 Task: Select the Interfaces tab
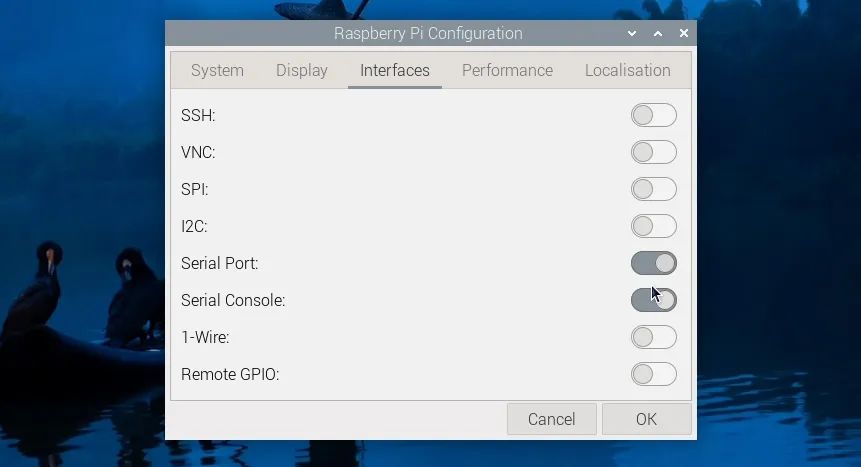(395, 70)
